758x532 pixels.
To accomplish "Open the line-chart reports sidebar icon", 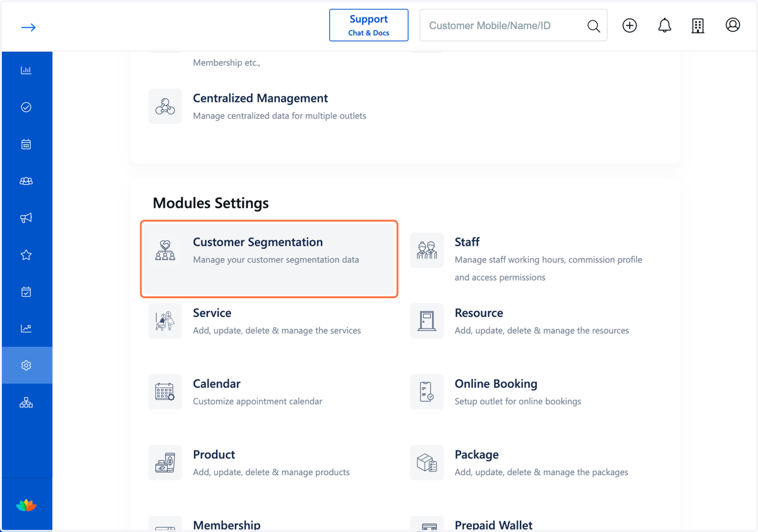I will coord(26,329).
